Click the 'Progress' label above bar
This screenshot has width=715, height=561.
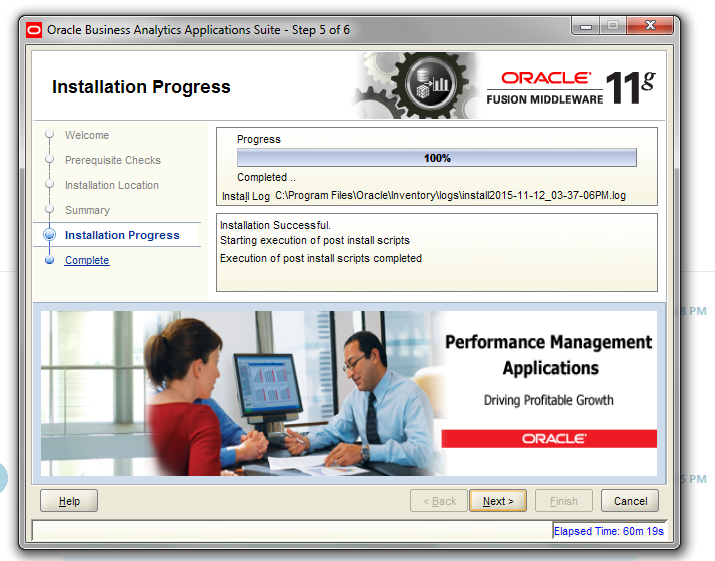pos(259,139)
